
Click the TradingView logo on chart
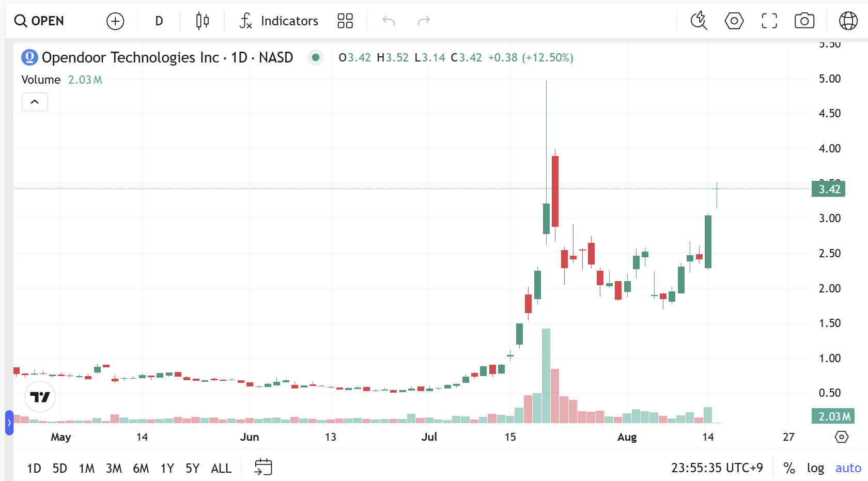pos(40,397)
